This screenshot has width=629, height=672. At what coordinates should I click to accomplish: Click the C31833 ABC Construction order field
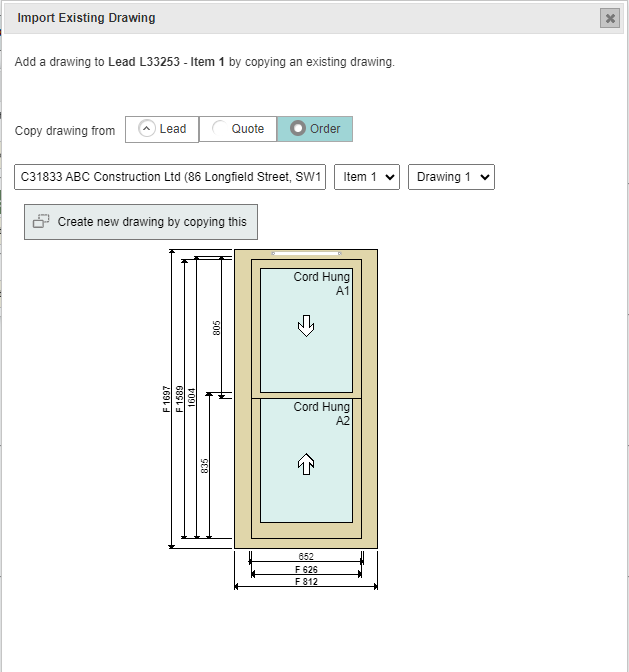click(x=170, y=177)
